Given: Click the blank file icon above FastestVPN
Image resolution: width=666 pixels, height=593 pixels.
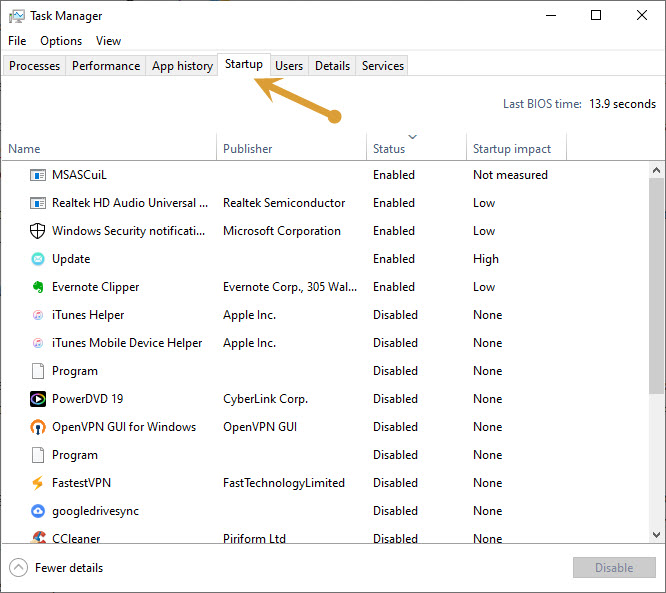Looking at the screenshot, I should (x=38, y=455).
